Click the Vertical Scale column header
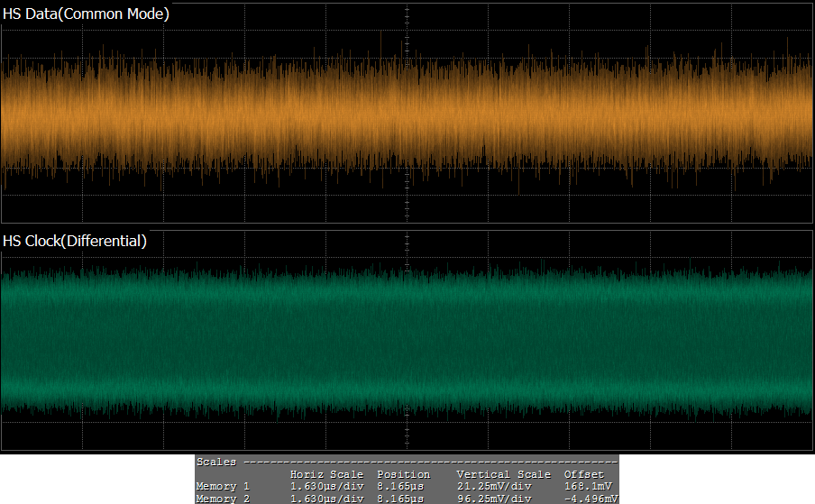The width and height of the screenshot is (815, 504). (x=503, y=474)
